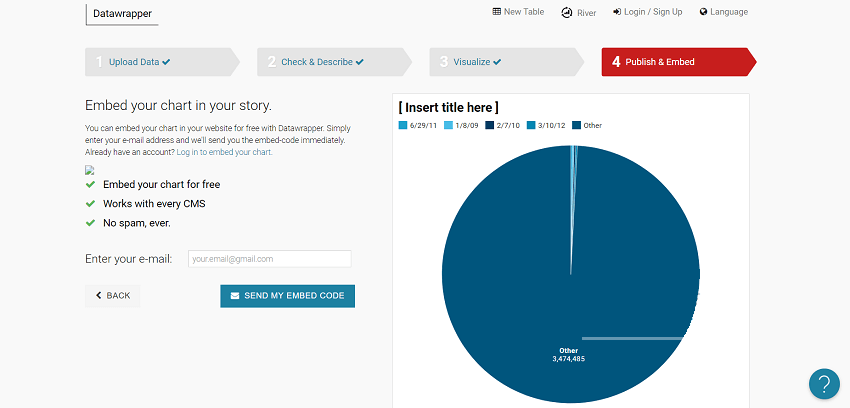Image resolution: width=850 pixels, height=408 pixels.
Task: Click the 'No spam, ever.' text
Action: pos(137,223)
